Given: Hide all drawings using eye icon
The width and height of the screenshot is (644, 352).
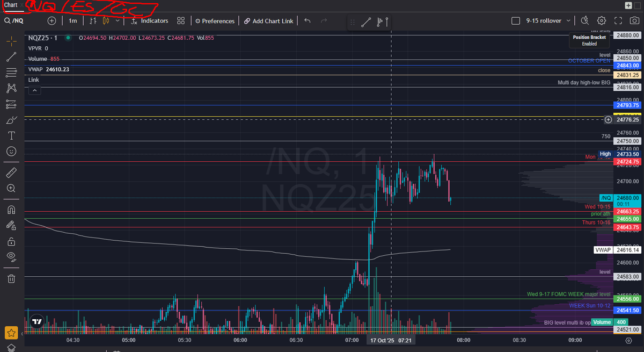Looking at the screenshot, I should pyautogui.click(x=11, y=257).
